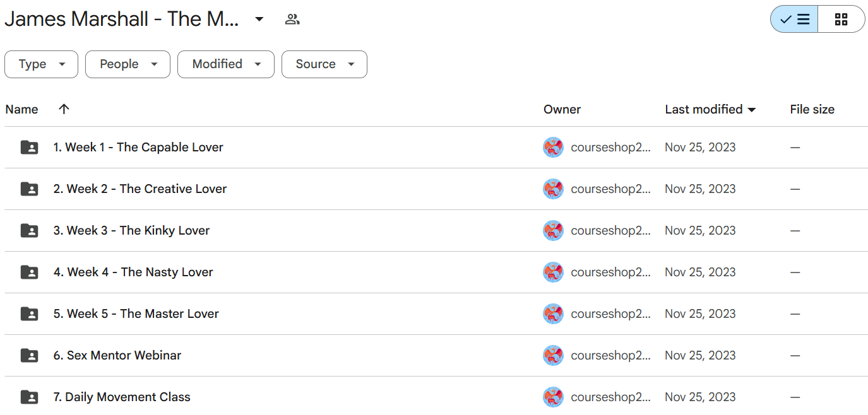Open folder 7. Daily Movement Class
Screen dimensions: 868x415
(122, 397)
